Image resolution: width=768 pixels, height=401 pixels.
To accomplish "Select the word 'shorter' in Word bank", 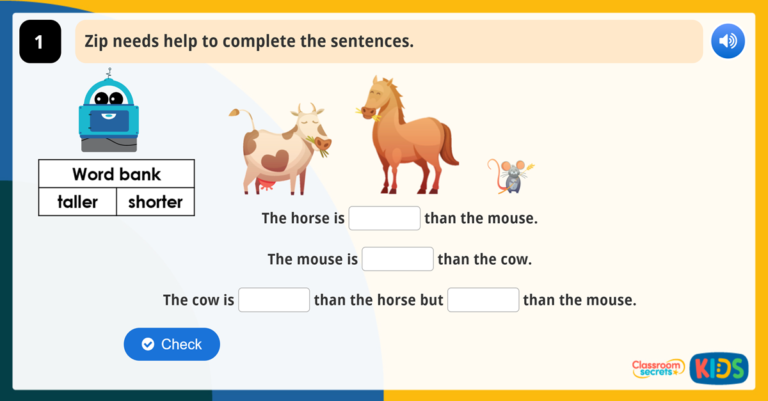I will tap(155, 201).
